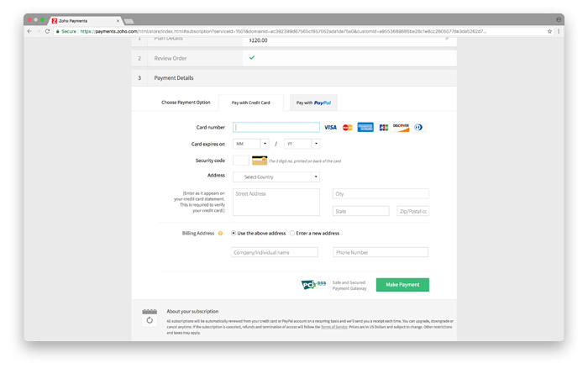Bookmark this page with the star icon
The height and width of the screenshot is (374, 588).
(x=549, y=31)
